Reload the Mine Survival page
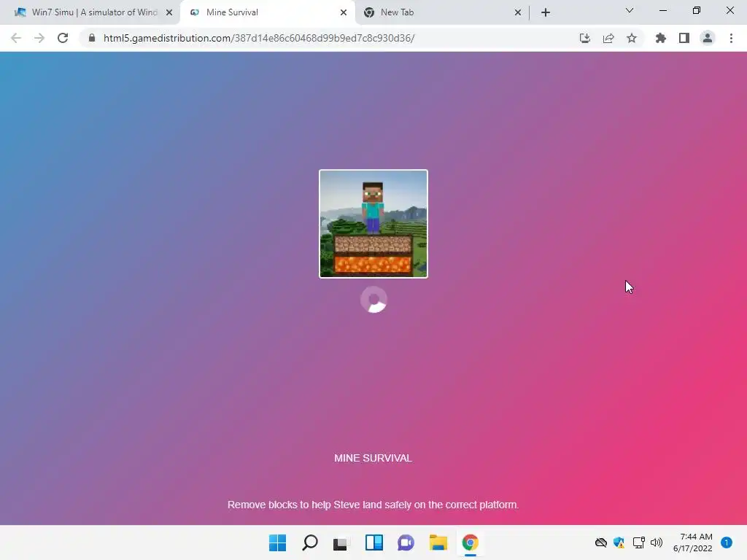Screen dimensions: 747x560 click(x=63, y=38)
